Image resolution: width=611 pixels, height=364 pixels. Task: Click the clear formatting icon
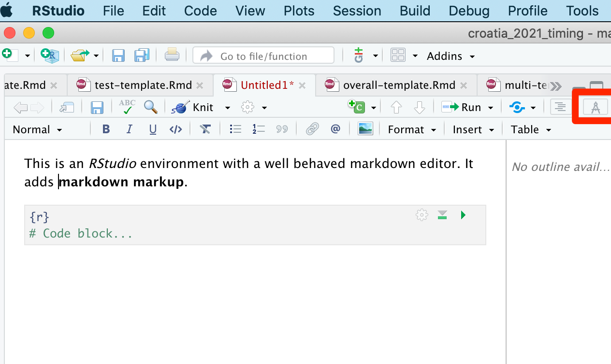(x=205, y=129)
